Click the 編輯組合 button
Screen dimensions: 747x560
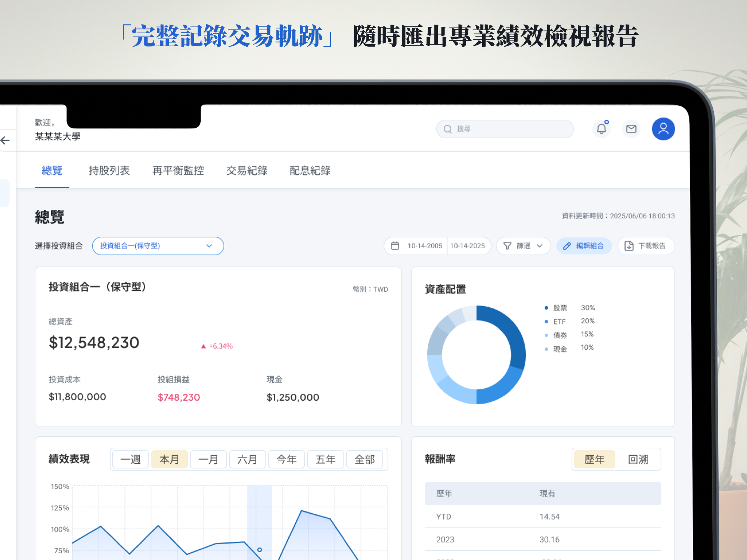click(584, 246)
